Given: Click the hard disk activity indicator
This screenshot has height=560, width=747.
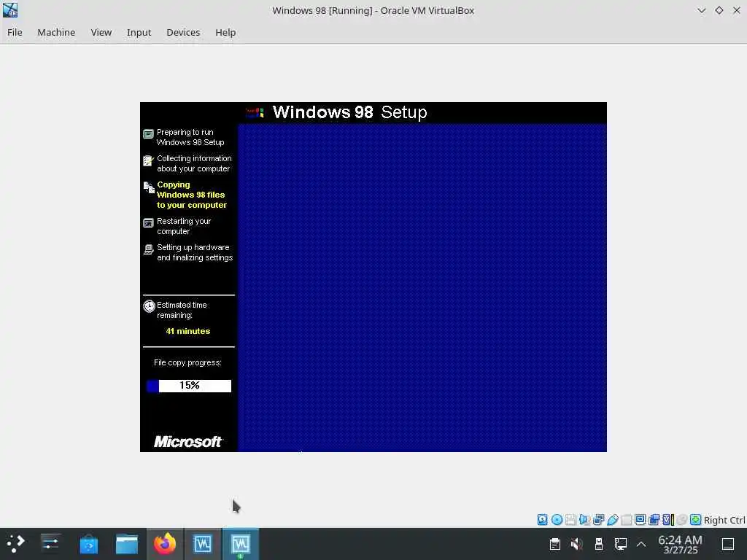Looking at the screenshot, I should coord(542,519).
